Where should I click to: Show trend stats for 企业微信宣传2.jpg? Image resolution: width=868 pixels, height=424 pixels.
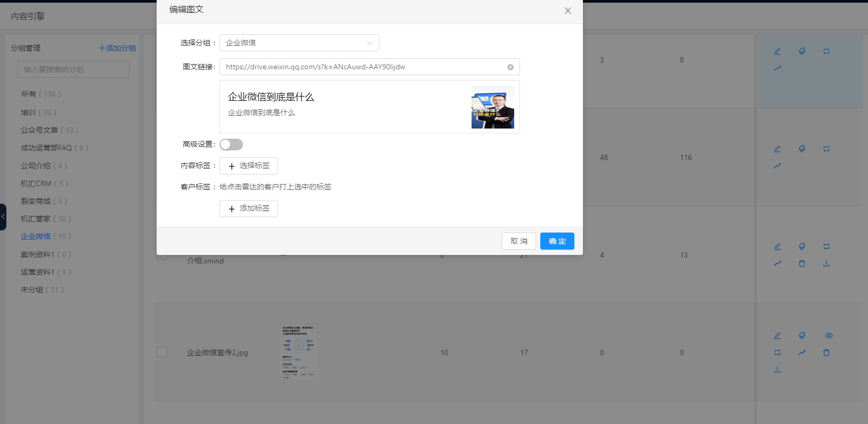coord(802,353)
